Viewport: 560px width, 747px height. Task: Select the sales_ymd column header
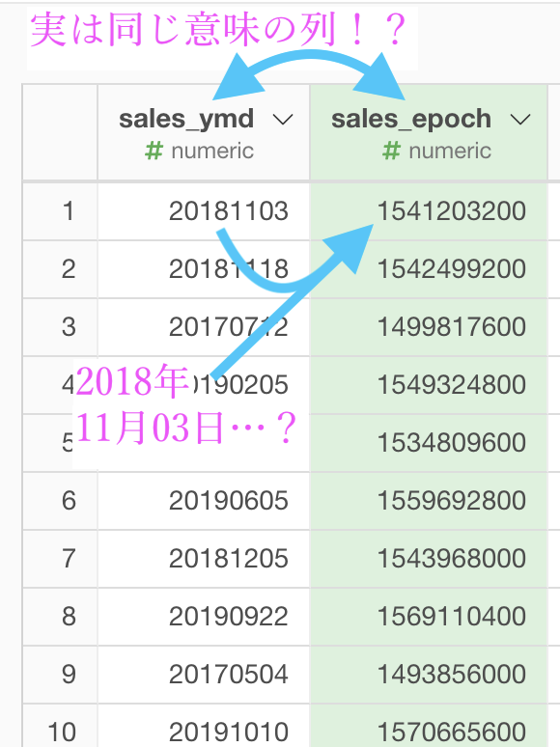tap(204, 132)
